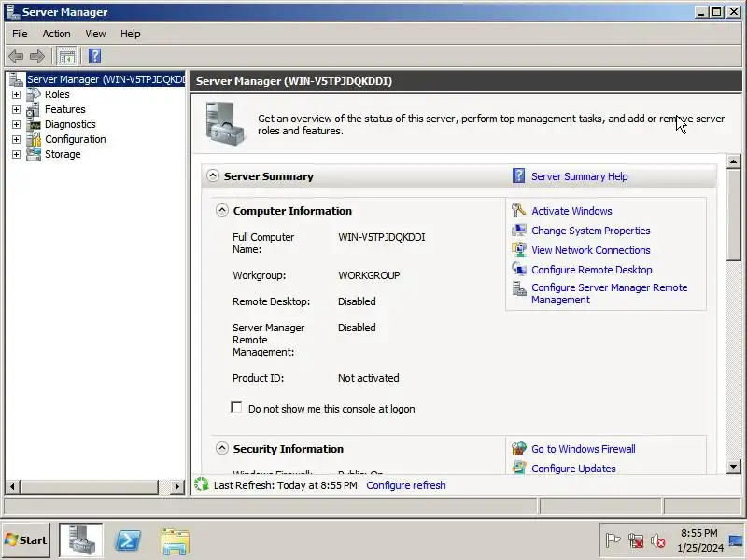Expand the Configuration tree node
Image resolution: width=747 pixels, height=560 pixels.
(16, 139)
